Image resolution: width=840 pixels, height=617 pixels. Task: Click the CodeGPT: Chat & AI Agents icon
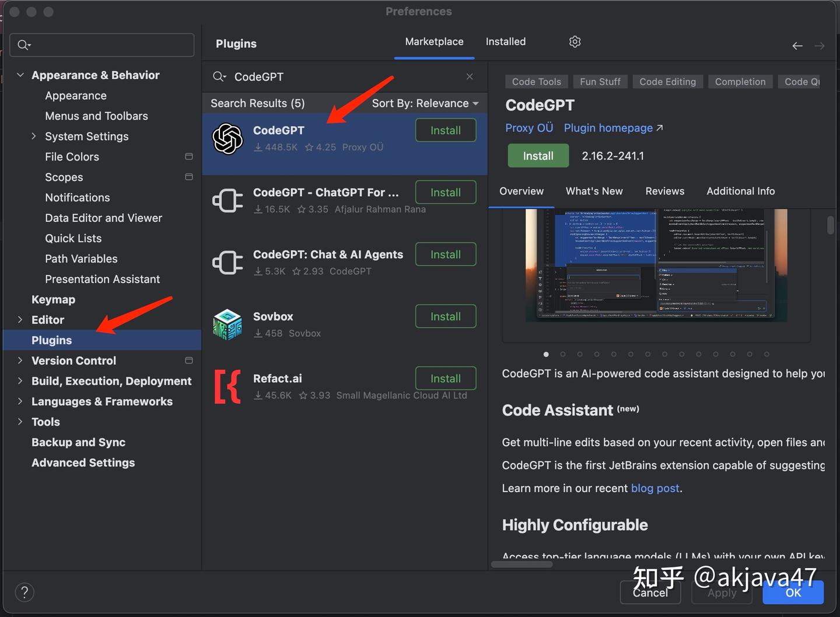pos(228,263)
